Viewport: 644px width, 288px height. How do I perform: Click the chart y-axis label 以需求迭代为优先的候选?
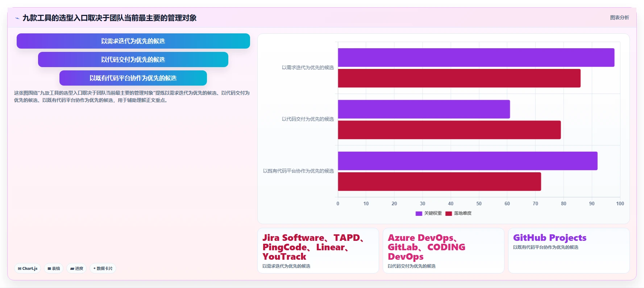tap(308, 67)
